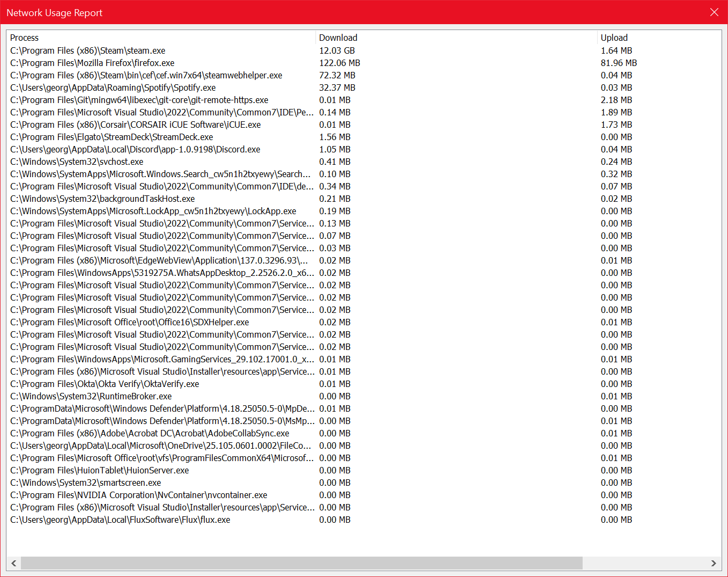Select the Windows Defender MsMp... row
This screenshot has height=577, width=728.
click(364, 421)
